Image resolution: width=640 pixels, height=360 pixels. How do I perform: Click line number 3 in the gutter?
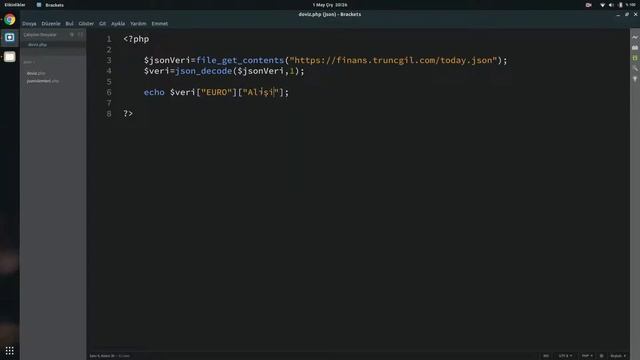tap(109, 60)
